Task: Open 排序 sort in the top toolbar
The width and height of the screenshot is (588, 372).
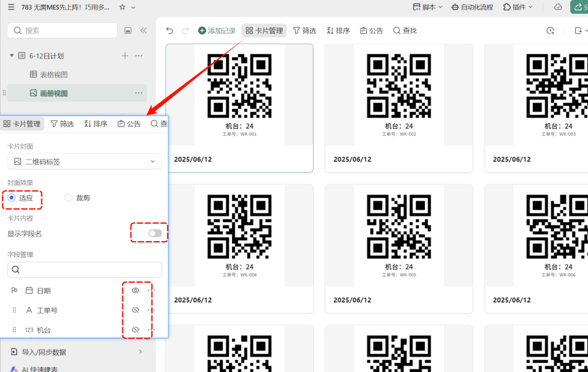Action: (x=338, y=31)
